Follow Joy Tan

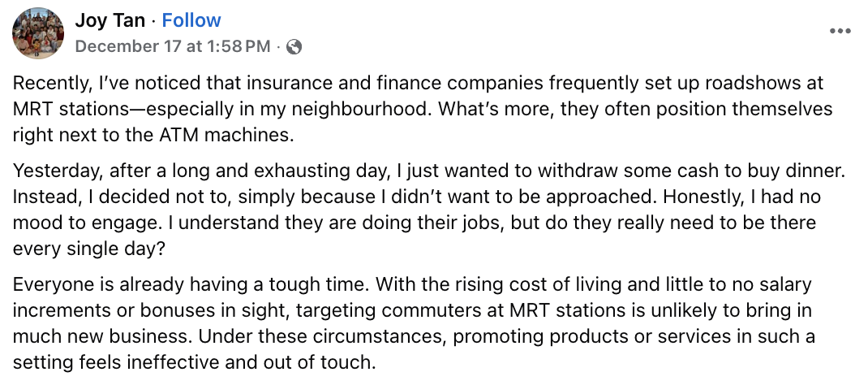coord(191,20)
